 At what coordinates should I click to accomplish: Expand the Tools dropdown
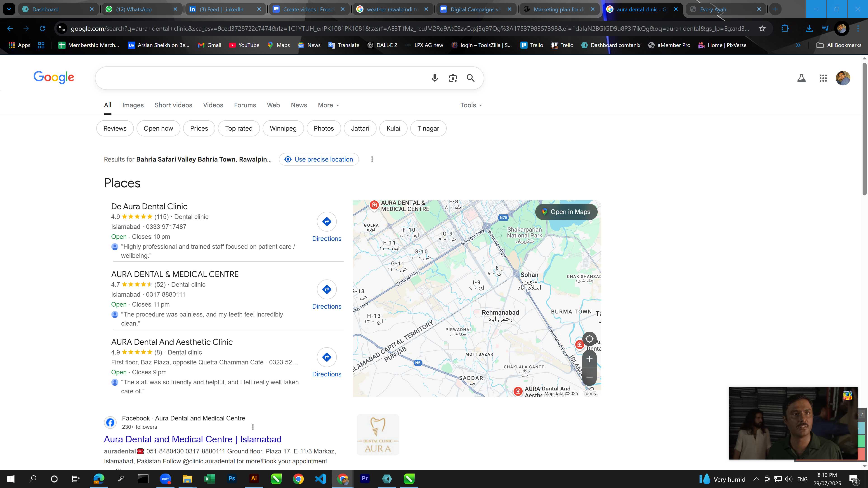(471, 106)
